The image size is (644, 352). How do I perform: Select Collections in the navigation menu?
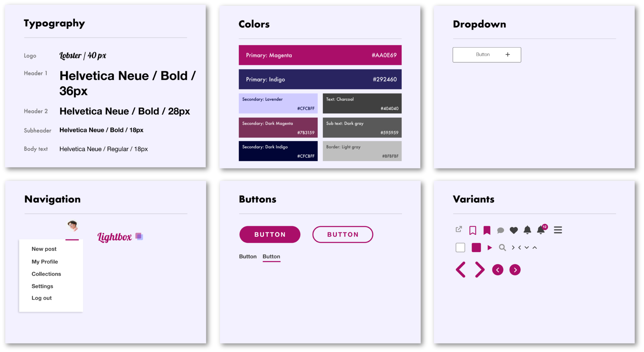point(46,274)
